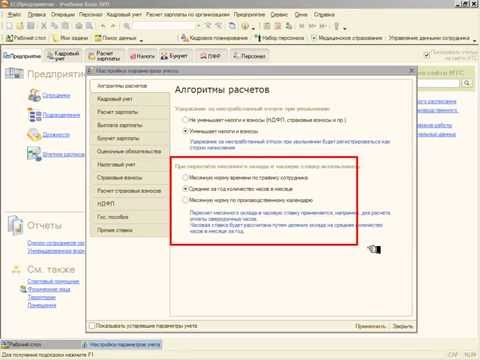Screen dimensions: 480x360
Task: Click the Redo arrow toolbar icon
Action: (113, 26)
